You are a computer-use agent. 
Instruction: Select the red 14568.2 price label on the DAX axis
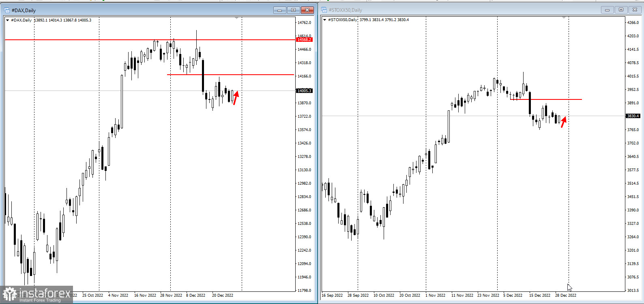304,40
